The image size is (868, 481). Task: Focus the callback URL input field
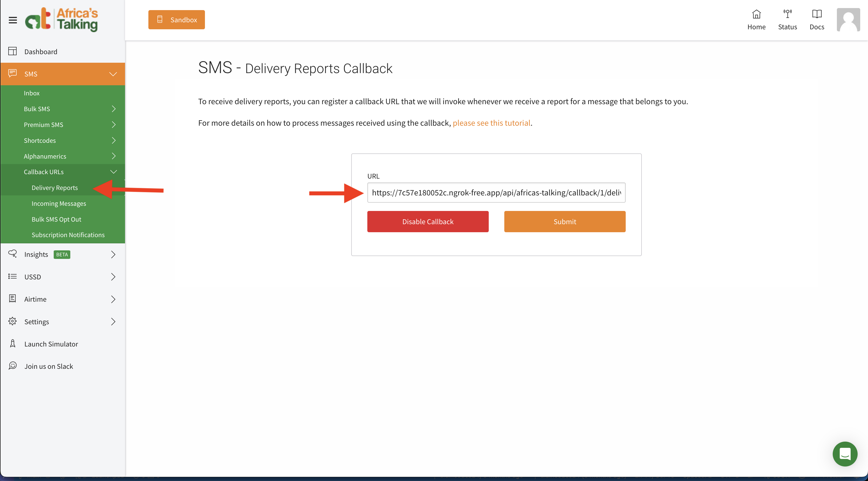tap(496, 193)
